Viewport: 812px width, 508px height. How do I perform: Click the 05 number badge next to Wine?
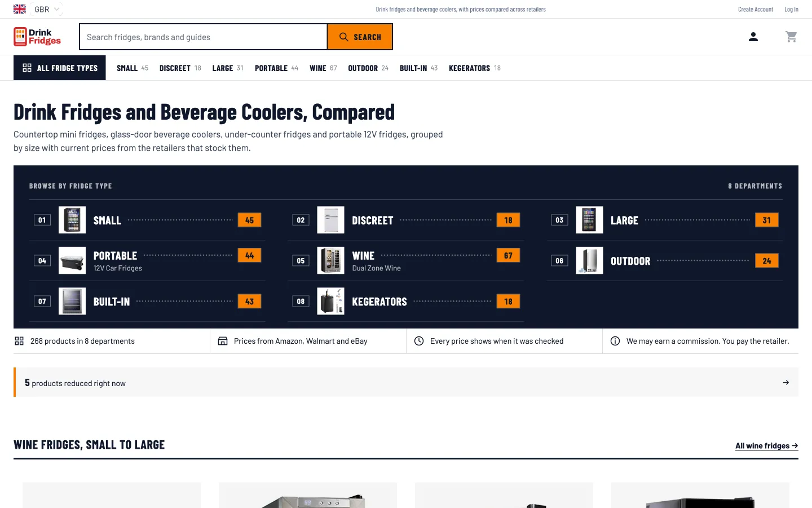click(x=301, y=261)
